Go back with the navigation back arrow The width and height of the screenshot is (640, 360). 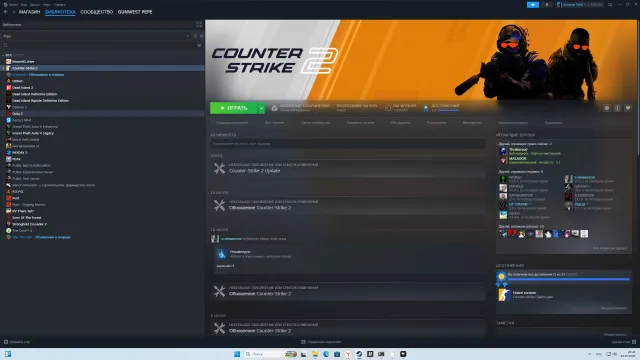[x=6, y=12]
